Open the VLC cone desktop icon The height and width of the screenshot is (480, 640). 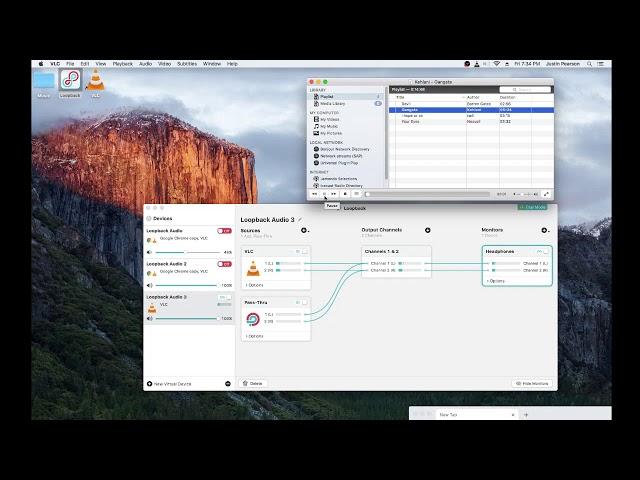click(x=96, y=80)
